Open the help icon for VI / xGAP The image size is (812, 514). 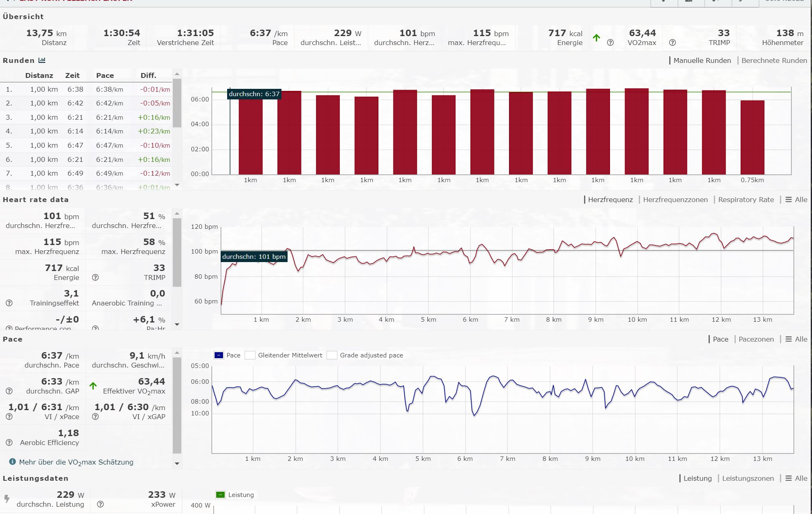95,417
